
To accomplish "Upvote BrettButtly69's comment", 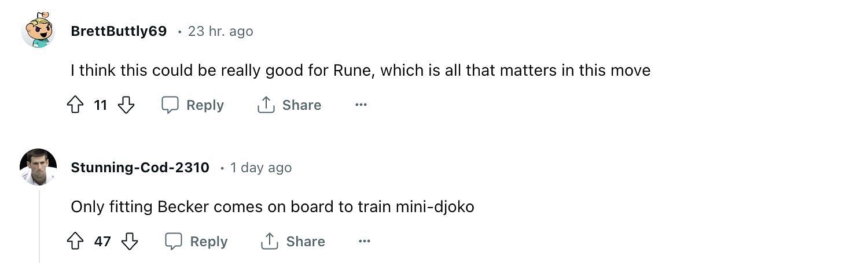I will click(76, 105).
